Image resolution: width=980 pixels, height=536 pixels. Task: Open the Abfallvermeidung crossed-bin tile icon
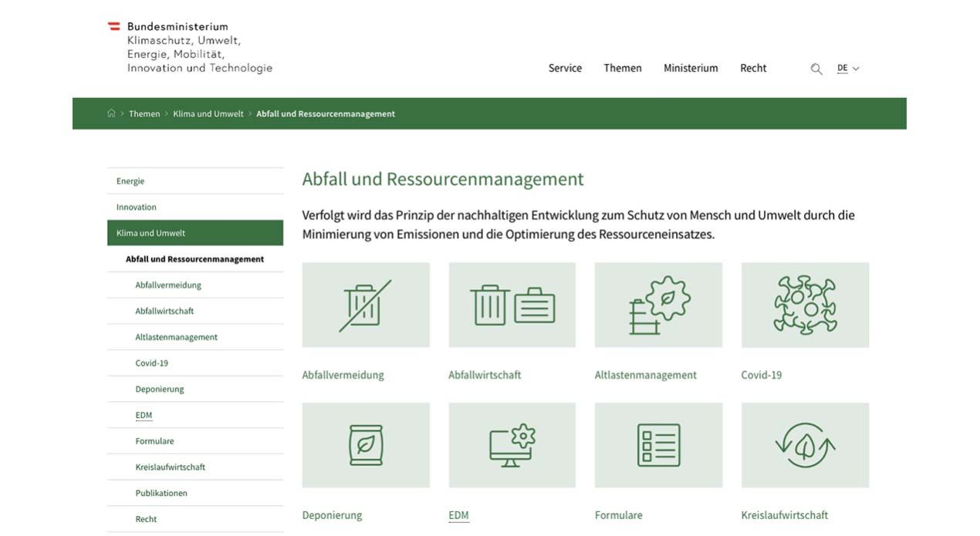pos(366,305)
